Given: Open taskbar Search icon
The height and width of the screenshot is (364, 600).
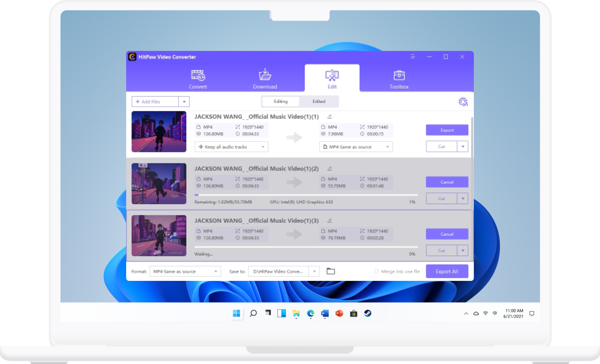Looking at the screenshot, I should pos(253,313).
